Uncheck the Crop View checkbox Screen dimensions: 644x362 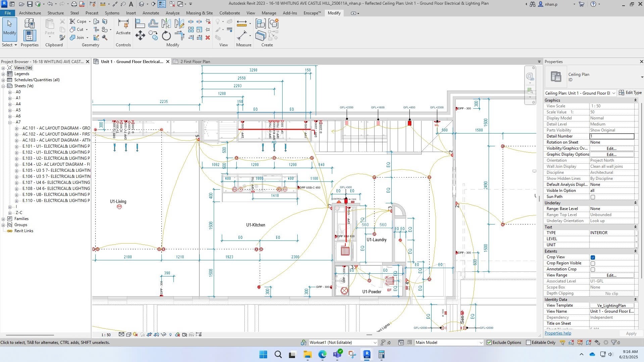click(593, 257)
